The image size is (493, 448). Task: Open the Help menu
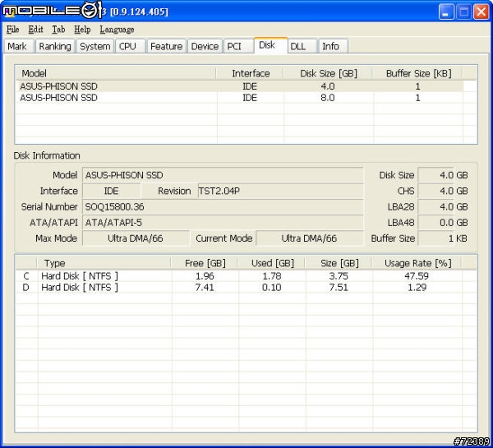[x=82, y=30]
